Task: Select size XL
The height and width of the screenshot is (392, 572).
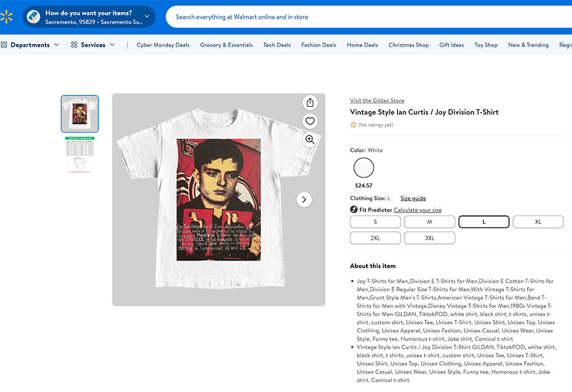Action: pos(538,222)
